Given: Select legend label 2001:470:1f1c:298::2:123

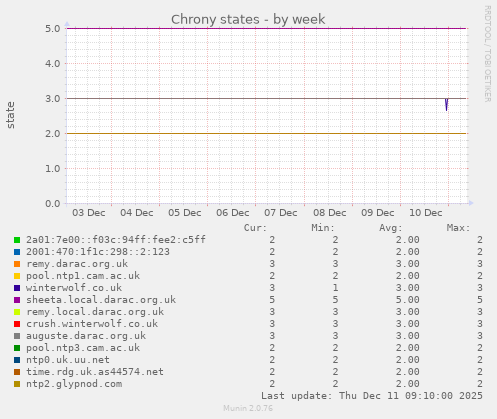Looking at the screenshot, I should [x=98, y=252].
